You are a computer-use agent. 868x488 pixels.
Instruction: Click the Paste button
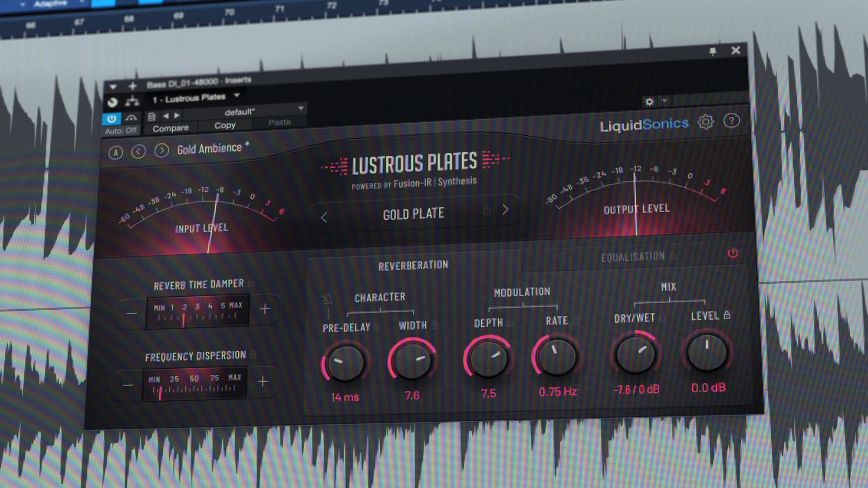tap(279, 122)
